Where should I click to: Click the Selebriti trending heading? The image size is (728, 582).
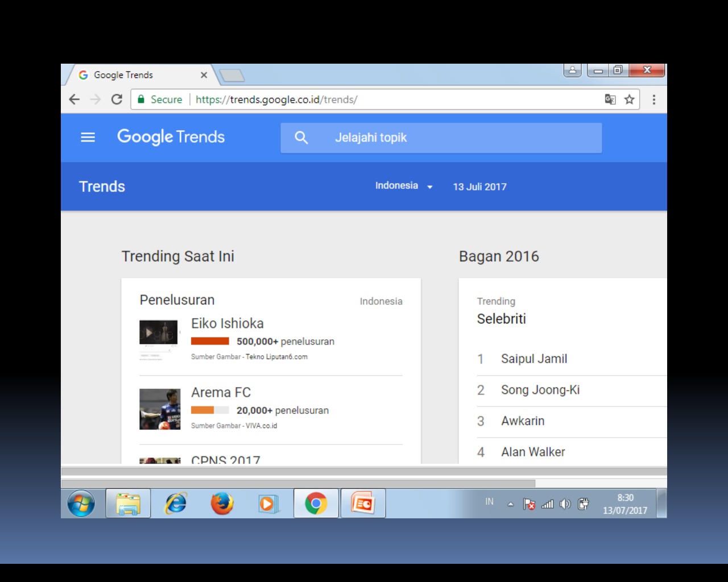pos(501,319)
